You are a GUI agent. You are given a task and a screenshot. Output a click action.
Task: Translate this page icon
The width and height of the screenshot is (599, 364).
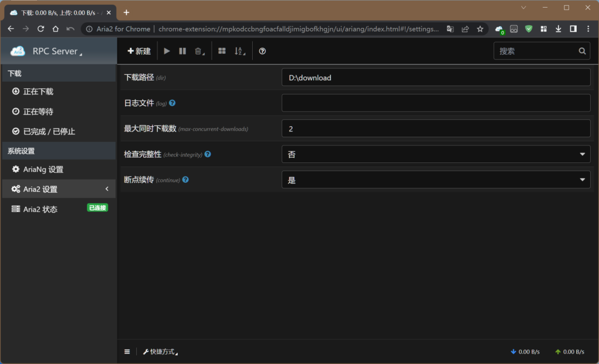(x=450, y=29)
